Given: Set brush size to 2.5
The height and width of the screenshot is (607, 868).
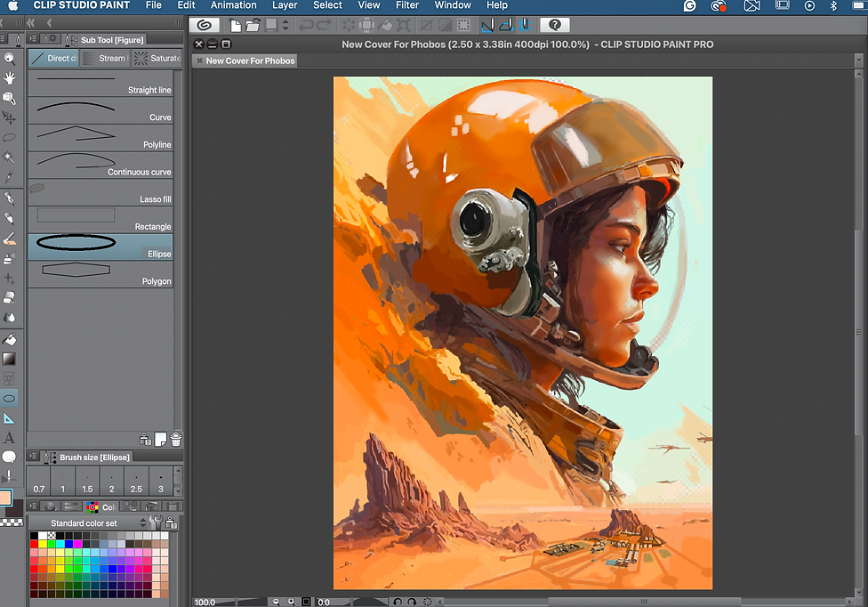Looking at the screenshot, I should click(x=136, y=481).
